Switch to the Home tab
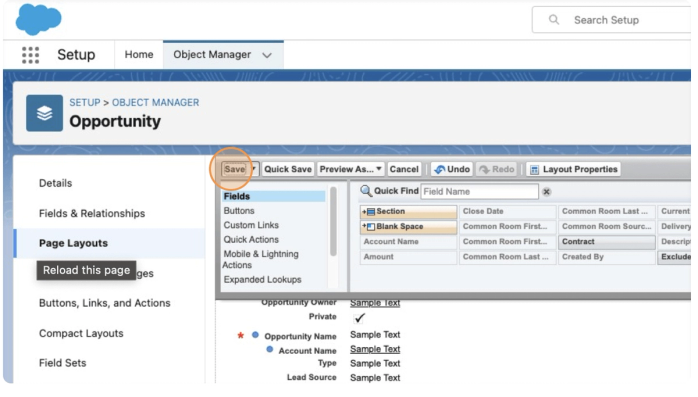This screenshot has width=698, height=397. pos(139,55)
